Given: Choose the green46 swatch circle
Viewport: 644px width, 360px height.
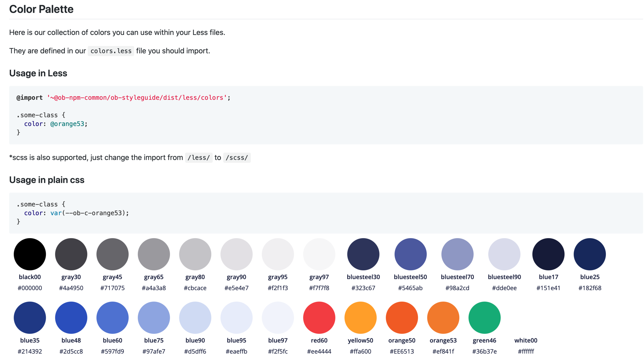Looking at the screenshot, I should pyautogui.click(x=484, y=317).
